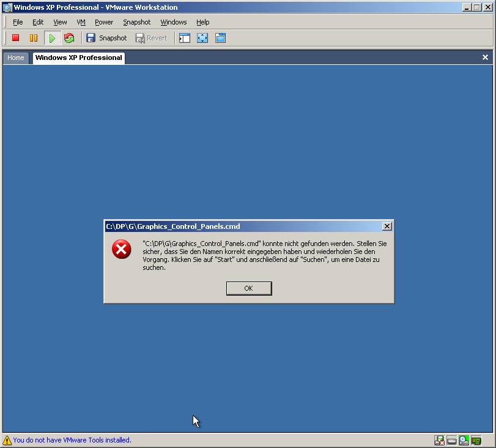Click the VMware Workstation title bar icon
496x448 pixels.
(x=7, y=7)
